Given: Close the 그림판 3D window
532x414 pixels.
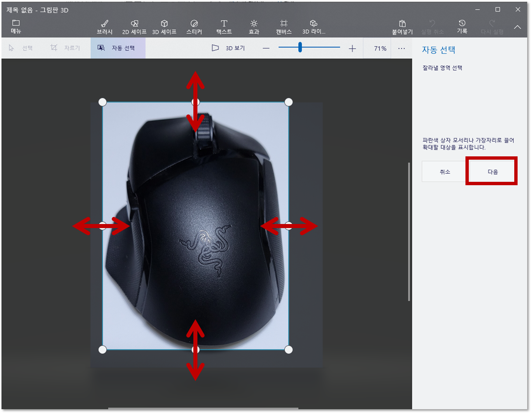Looking at the screenshot, I should [518, 10].
